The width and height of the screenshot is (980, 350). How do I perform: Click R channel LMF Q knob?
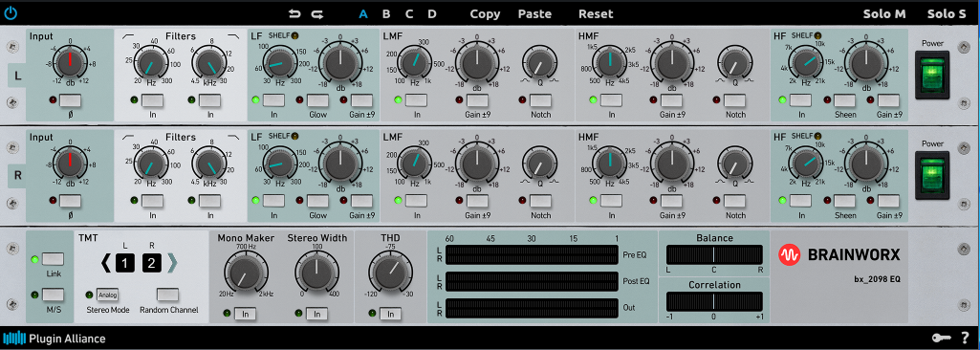tap(539, 164)
